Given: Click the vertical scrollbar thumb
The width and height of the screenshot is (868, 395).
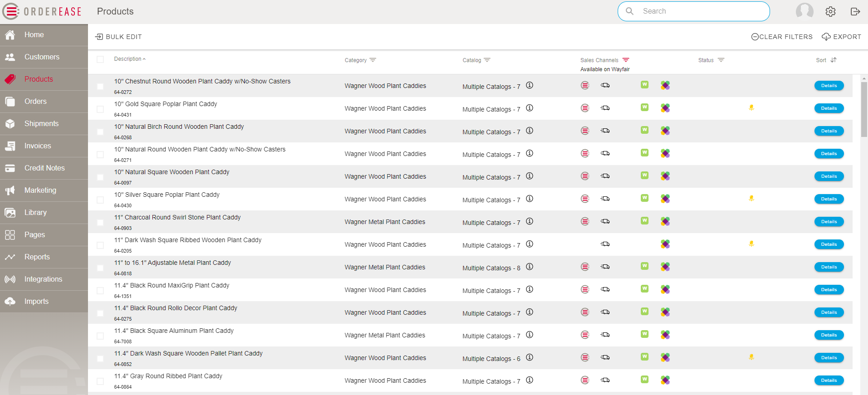Looking at the screenshot, I should point(864,109).
